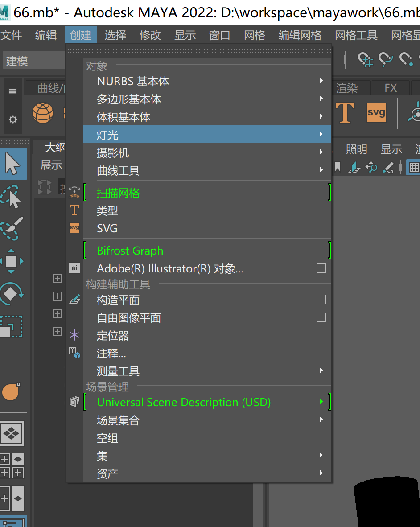Activate the Paint selection tool

click(x=12, y=229)
